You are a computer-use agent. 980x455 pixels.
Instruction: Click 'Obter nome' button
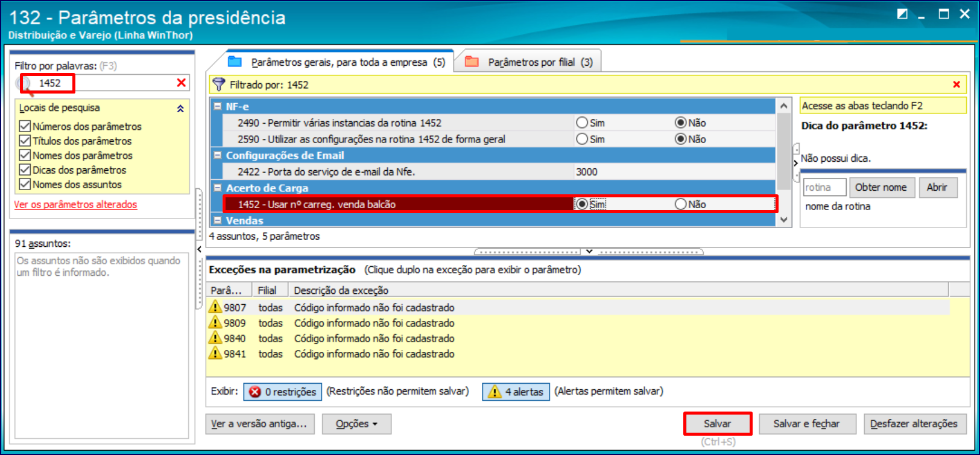(x=880, y=187)
